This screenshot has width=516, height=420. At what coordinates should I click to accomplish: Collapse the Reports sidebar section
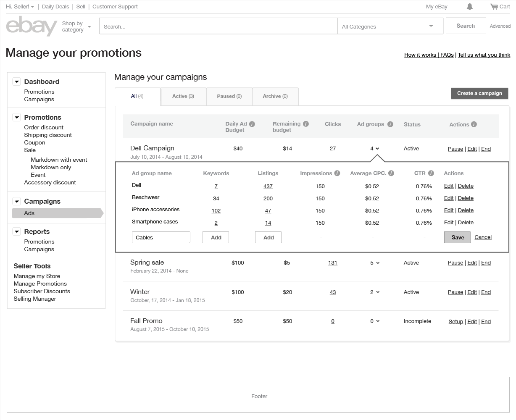17,231
